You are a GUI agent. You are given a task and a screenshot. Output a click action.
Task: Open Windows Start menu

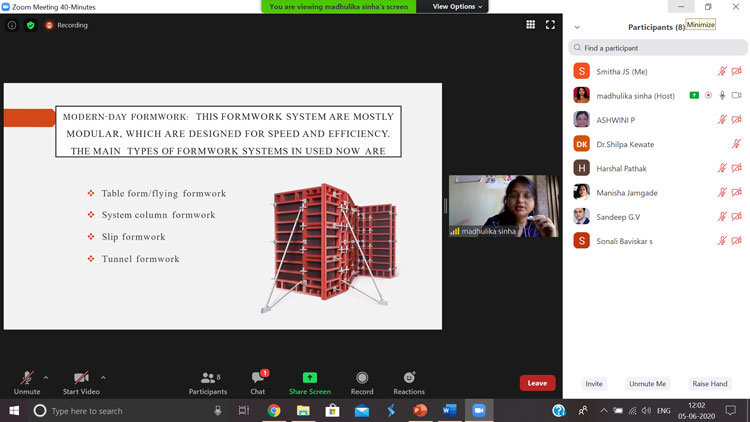pyautogui.click(x=14, y=411)
